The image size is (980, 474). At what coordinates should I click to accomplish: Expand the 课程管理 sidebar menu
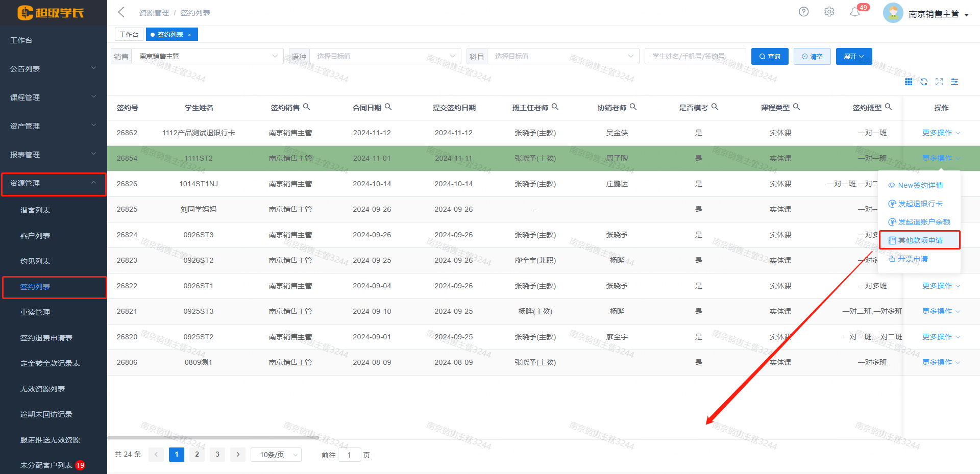pos(53,97)
